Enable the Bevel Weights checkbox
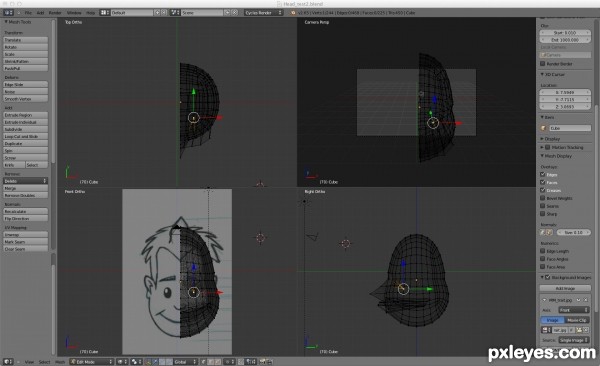Image resolution: width=600 pixels, height=366 pixels. 543,198
